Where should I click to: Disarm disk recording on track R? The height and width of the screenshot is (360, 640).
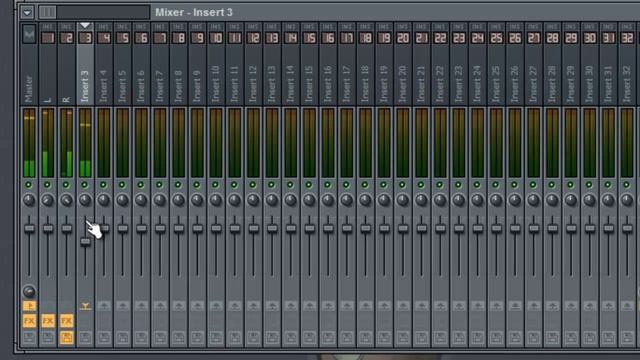[67, 337]
